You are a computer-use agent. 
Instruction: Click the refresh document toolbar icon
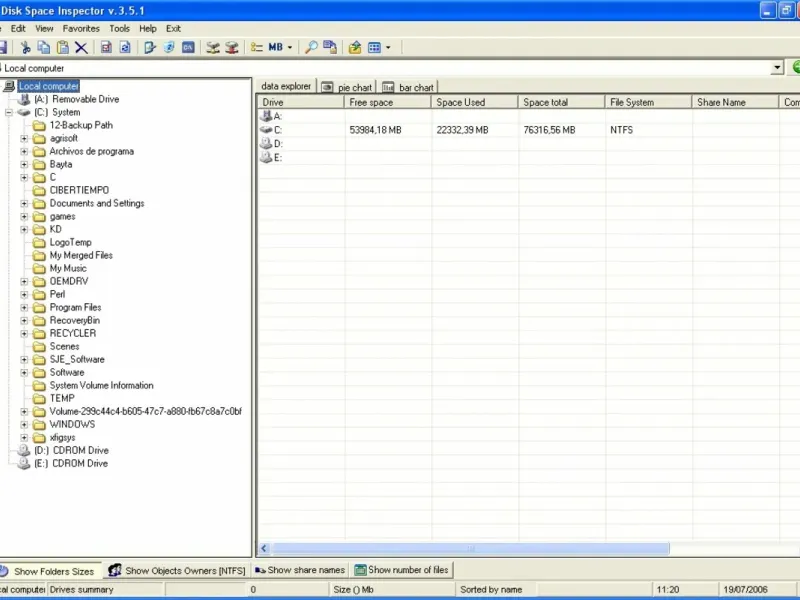pos(125,47)
